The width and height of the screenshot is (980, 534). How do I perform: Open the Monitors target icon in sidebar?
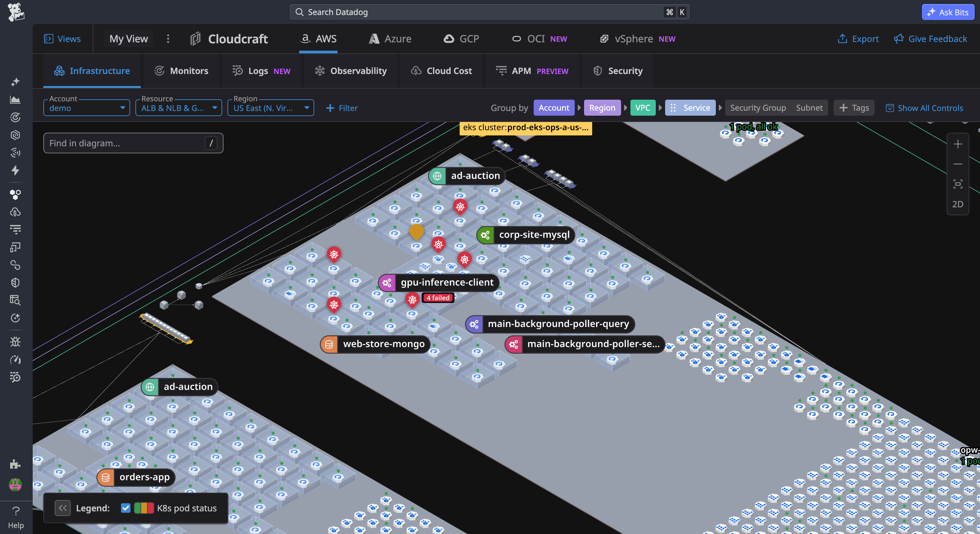pyautogui.click(x=15, y=117)
